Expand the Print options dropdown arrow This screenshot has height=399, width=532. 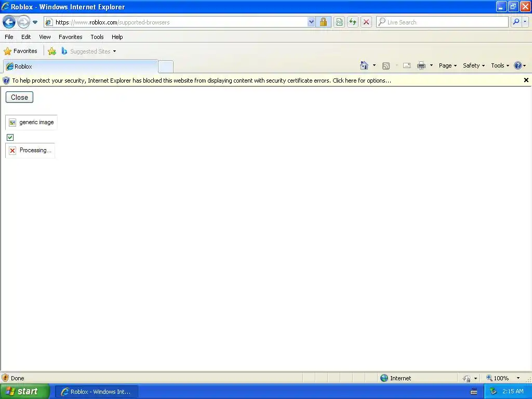point(431,65)
